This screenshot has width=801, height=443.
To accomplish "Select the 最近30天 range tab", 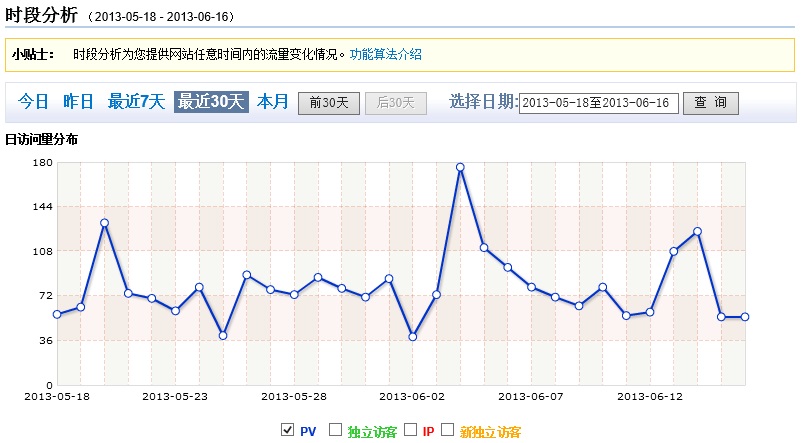I will coord(211,102).
